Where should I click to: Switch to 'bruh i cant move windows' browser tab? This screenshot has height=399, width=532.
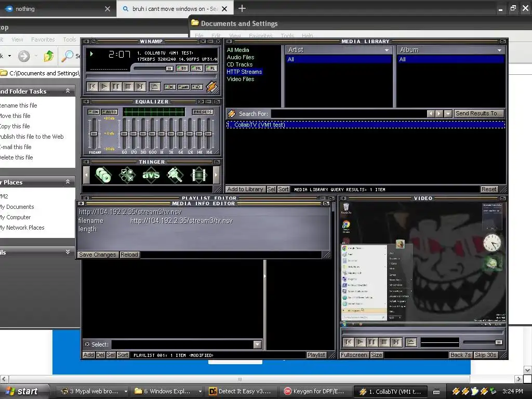click(x=175, y=9)
